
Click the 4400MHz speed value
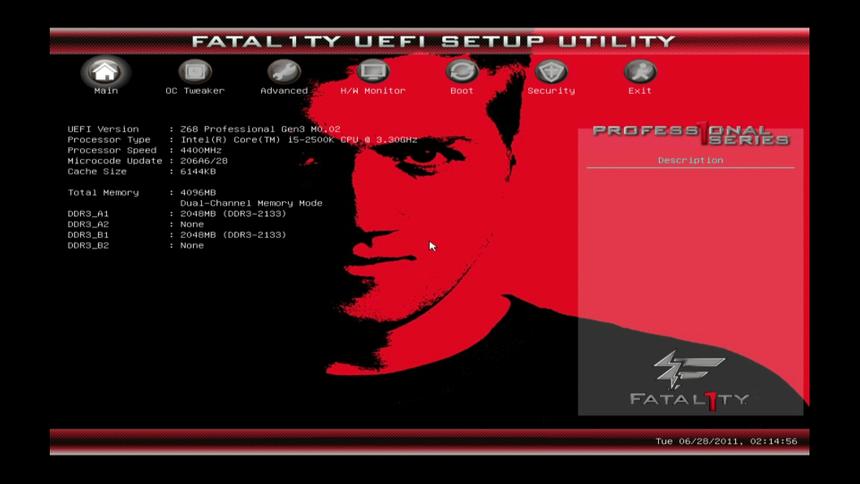tap(201, 150)
